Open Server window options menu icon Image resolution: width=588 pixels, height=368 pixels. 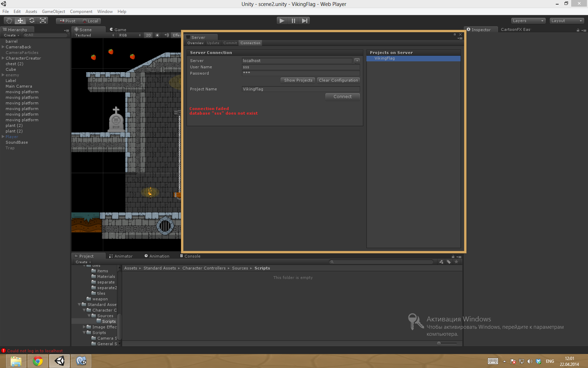coord(460,38)
